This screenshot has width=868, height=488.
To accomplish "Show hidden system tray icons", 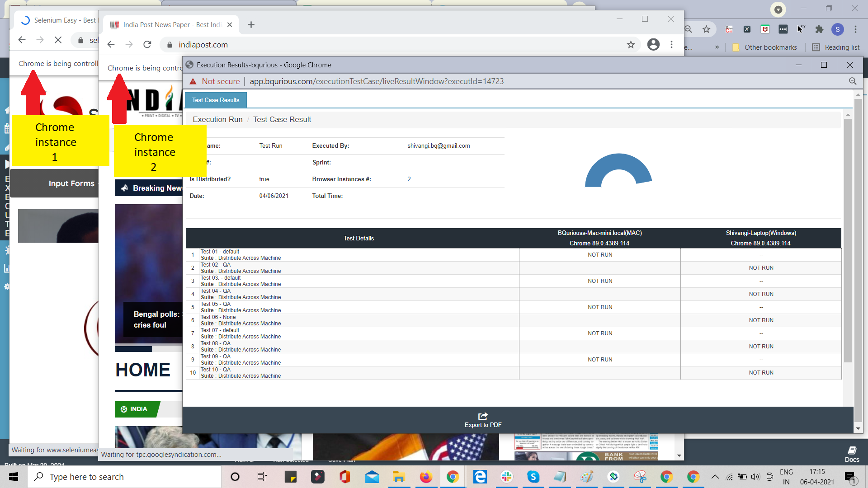I will click(x=715, y=477).
